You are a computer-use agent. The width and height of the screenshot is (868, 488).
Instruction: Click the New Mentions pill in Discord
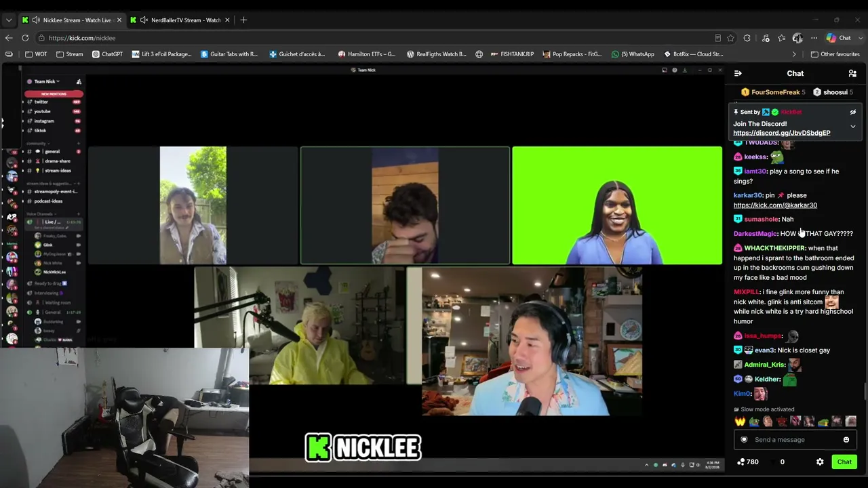(54, 94)
